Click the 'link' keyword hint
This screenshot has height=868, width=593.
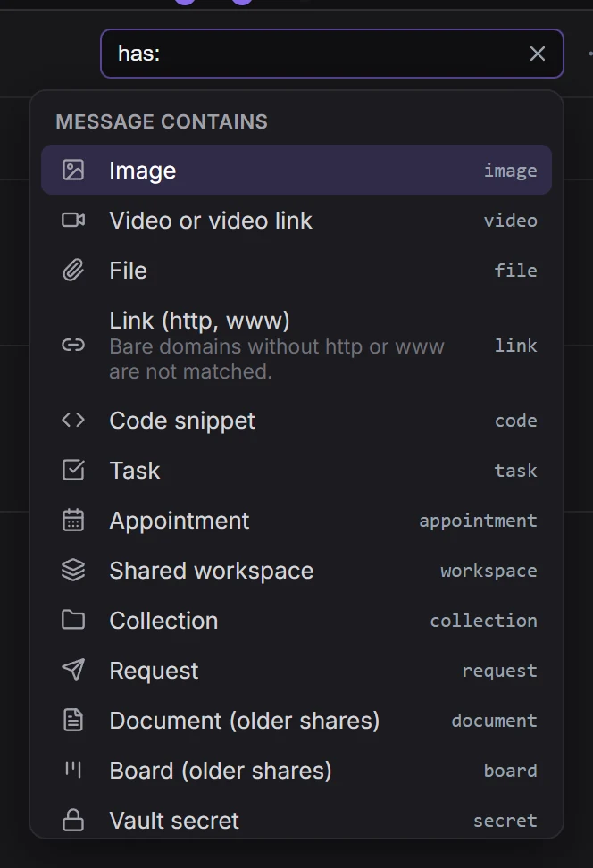pos(515,346)
